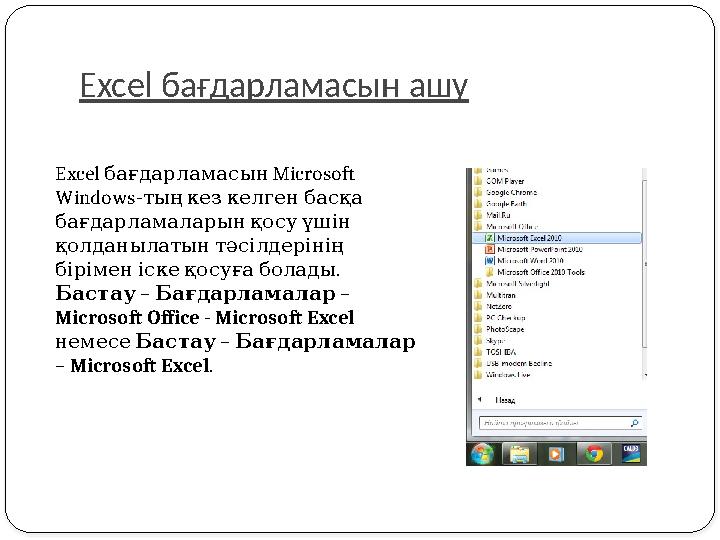Expand the Mail.Ru folder
720x540 pixels.
pyautogui.click(x=492, y=215)
